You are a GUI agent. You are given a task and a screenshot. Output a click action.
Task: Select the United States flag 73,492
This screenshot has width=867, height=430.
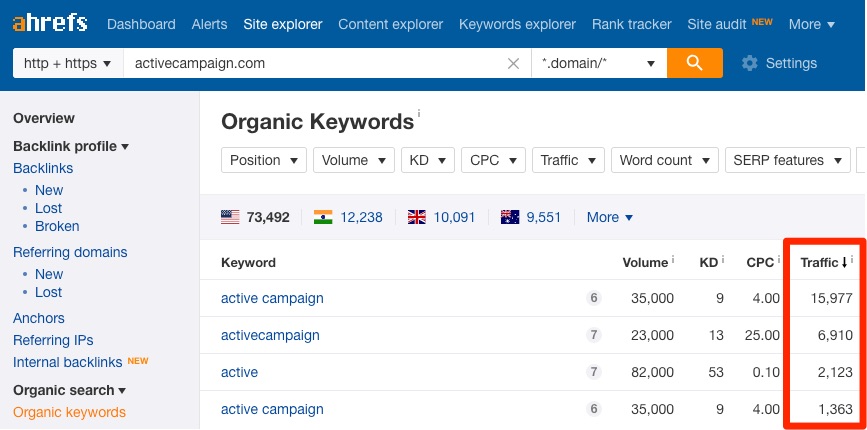click(x=255, y=217)
